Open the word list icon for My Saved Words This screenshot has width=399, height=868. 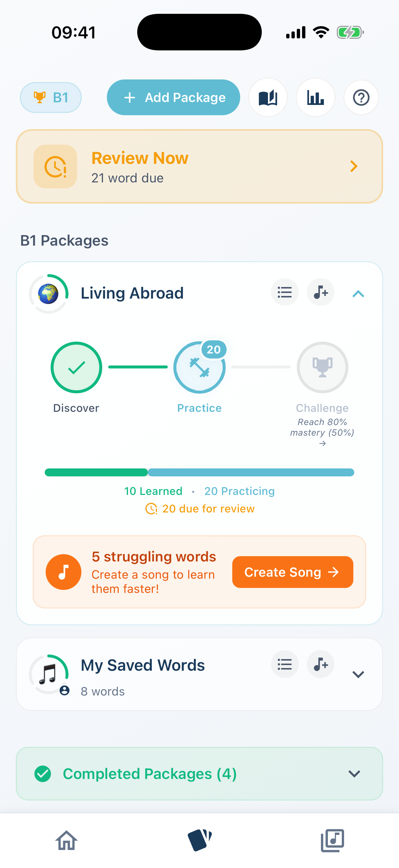[x=285, y=664]
